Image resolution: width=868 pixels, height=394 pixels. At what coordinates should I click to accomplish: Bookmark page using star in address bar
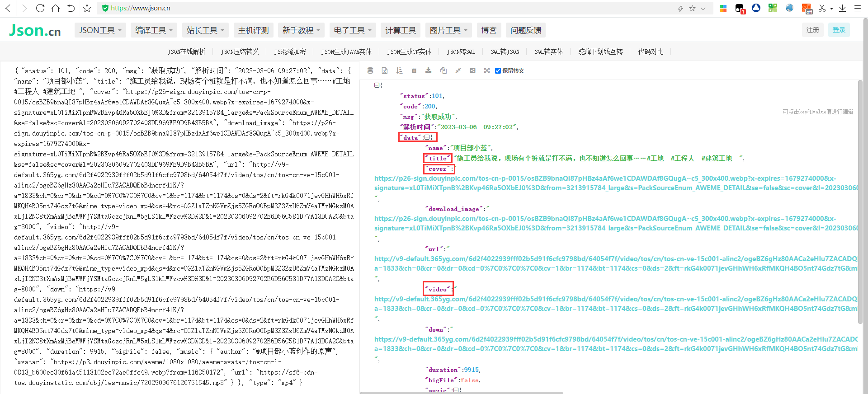[x=692, y=8]
